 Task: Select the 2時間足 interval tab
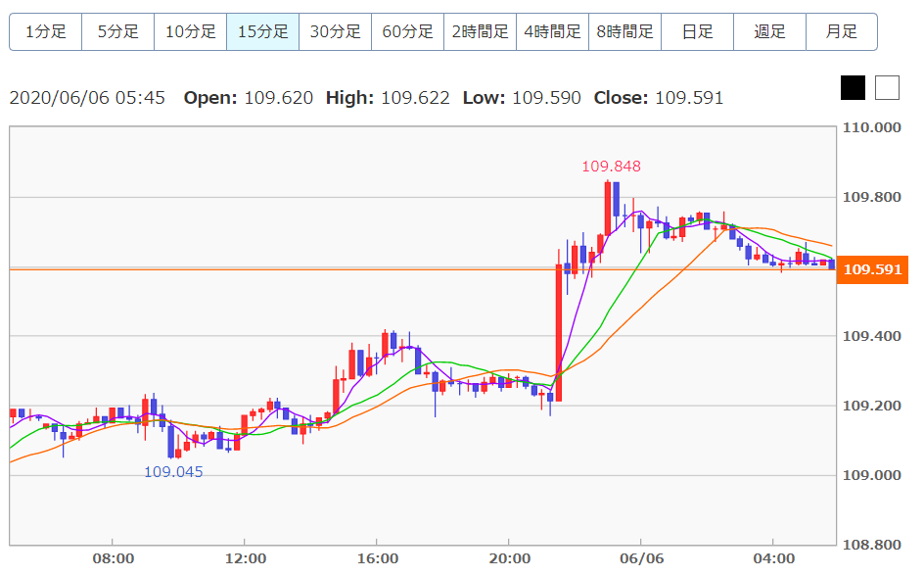click(x=481, y=32)
